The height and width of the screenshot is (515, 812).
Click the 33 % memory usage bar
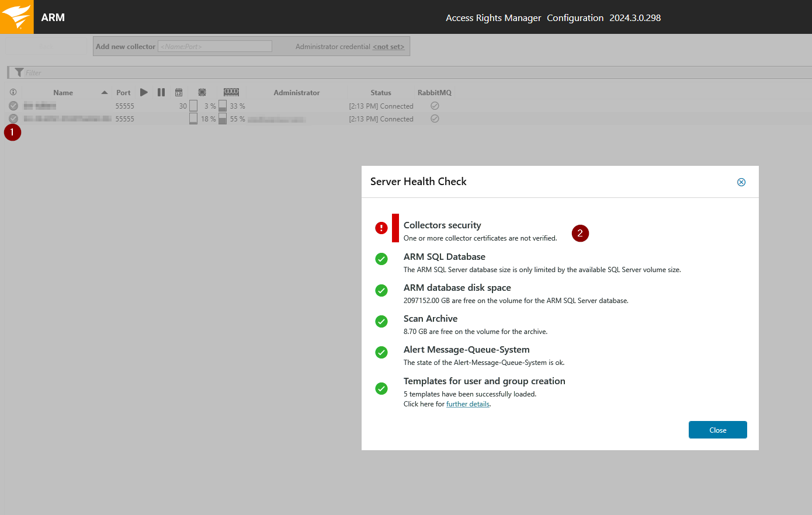click(x=223, y=106)
